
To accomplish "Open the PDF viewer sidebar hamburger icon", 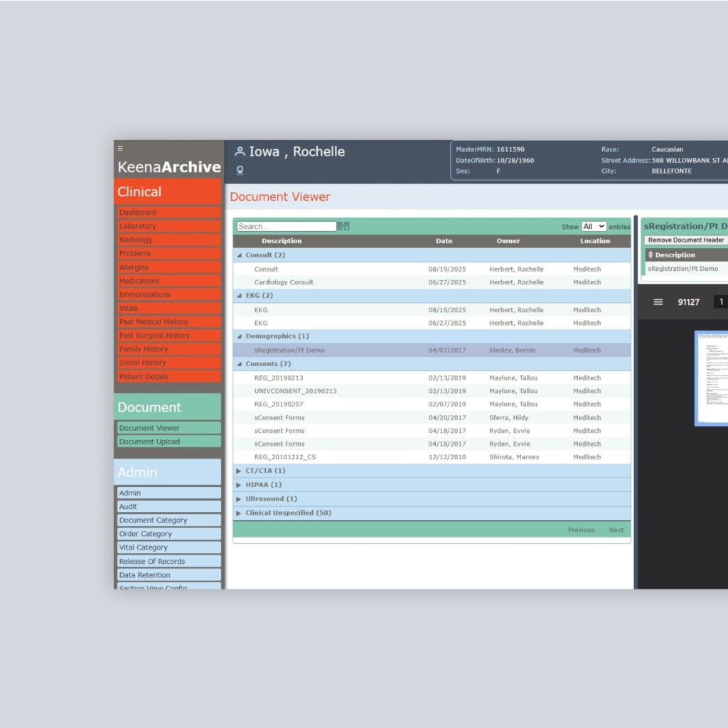I will [x=658, y=302].
